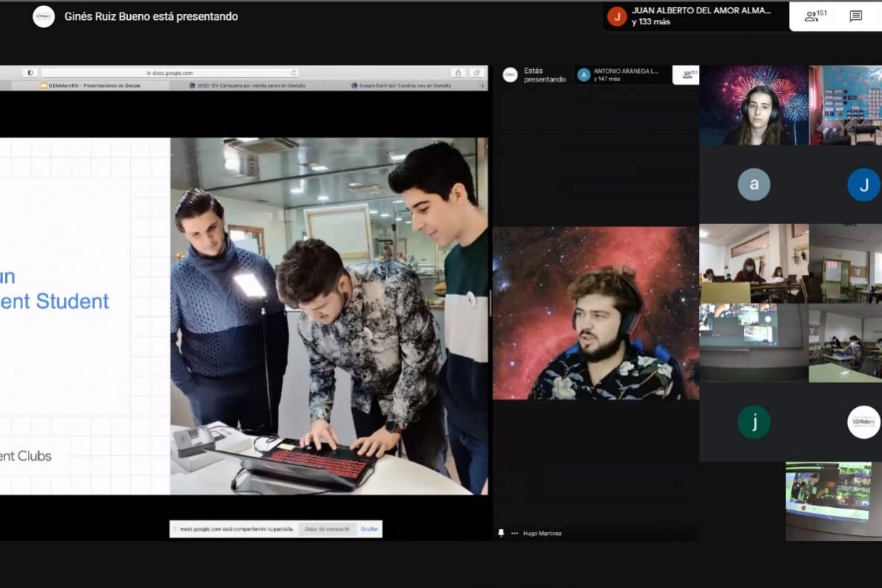
Task: Open the chat panel icon
Action: point(856,16)
